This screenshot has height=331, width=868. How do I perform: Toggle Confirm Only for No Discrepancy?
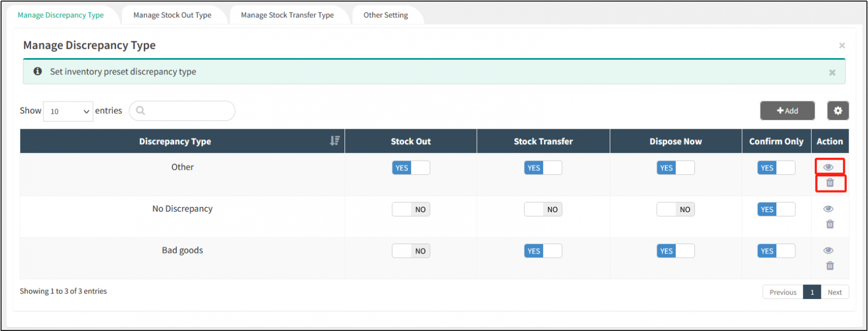click(776, 209)
